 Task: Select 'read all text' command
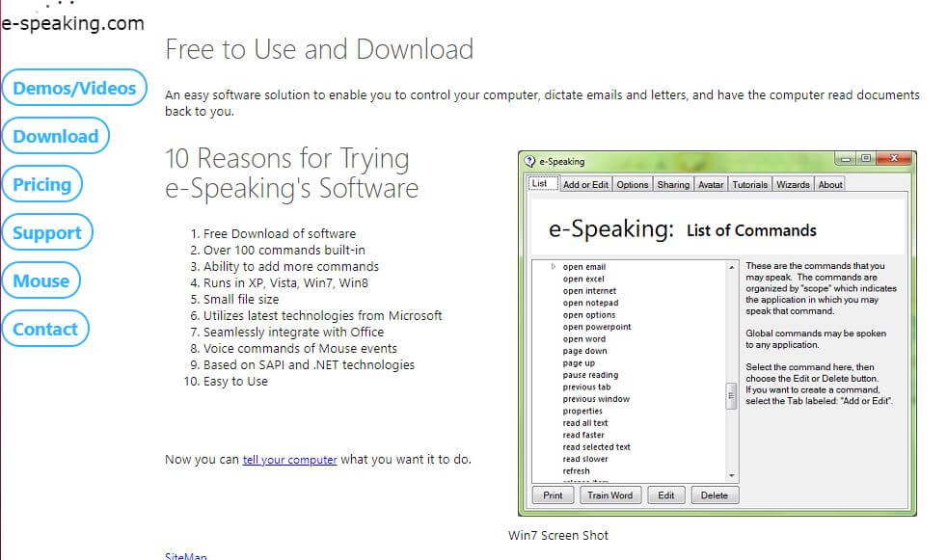585,423
